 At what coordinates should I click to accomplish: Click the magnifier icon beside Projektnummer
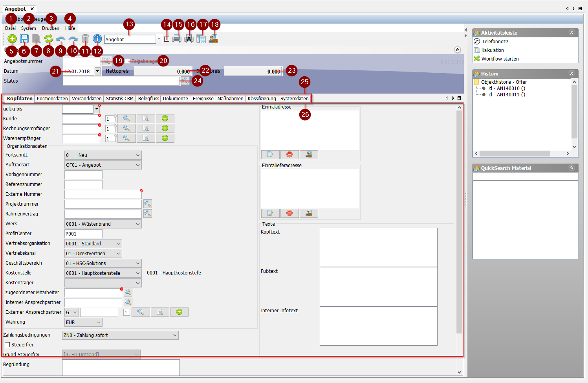(x=148, y=204)
